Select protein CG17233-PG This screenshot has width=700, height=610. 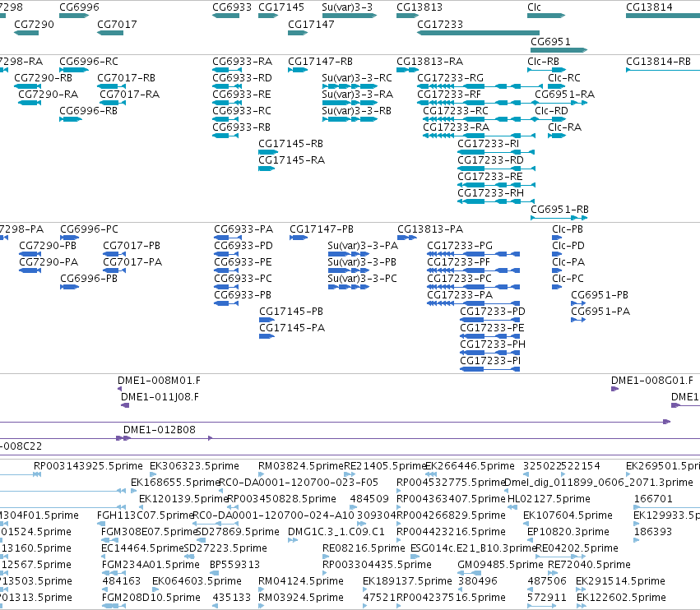pos(460,246)
